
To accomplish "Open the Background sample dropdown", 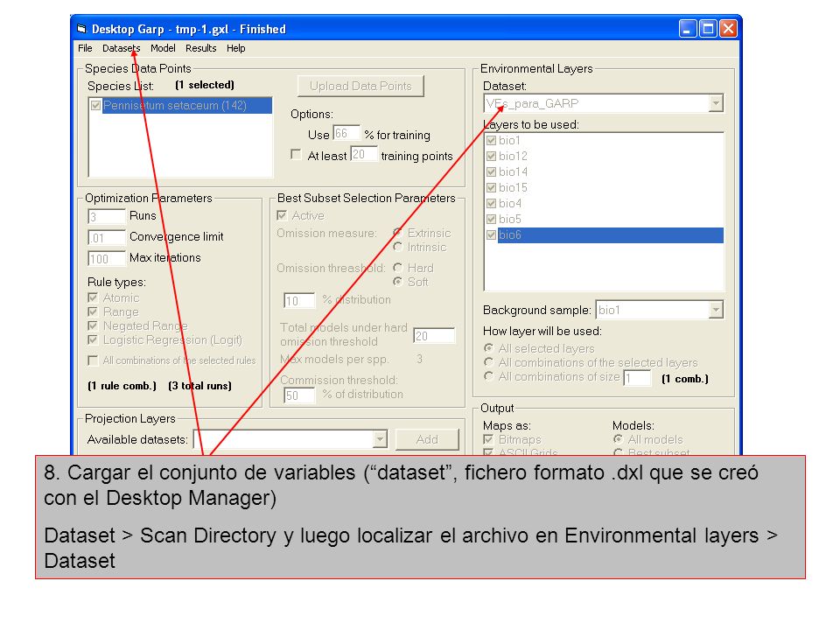I will point(716,310).
